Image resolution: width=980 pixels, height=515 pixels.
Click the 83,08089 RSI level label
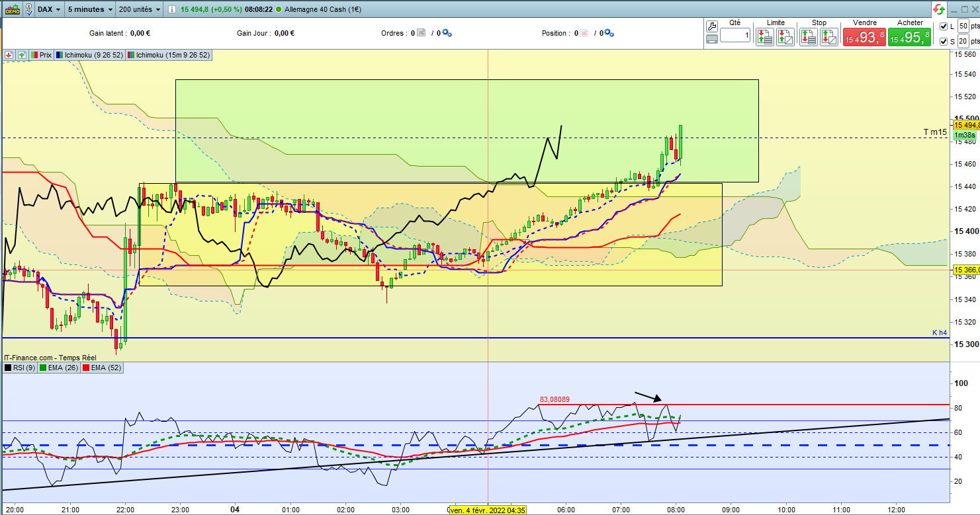point(555,399)
